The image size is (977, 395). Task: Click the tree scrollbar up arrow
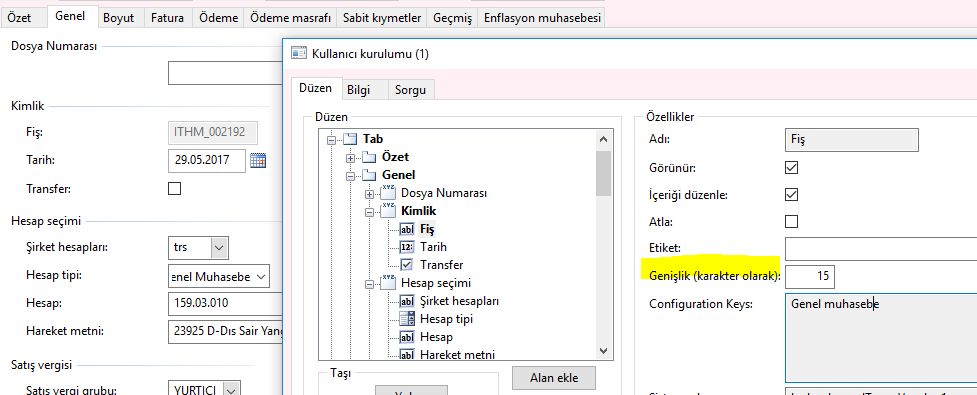click(603, 140)
